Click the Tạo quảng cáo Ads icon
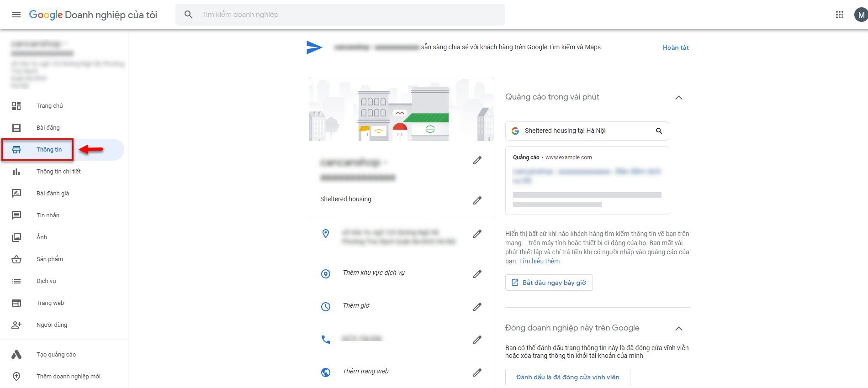This screenshot has width=868, height=388. pyautogui.click(x=16, y=355)
